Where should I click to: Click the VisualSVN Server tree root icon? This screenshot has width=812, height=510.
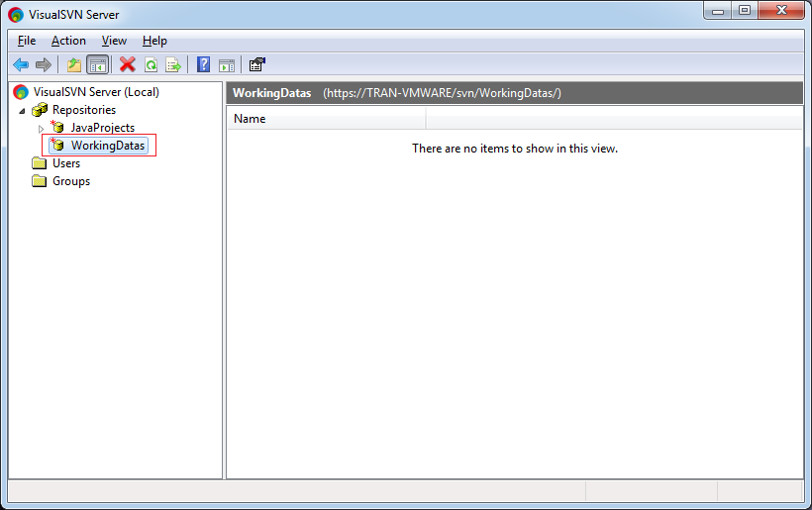(21, 92)
